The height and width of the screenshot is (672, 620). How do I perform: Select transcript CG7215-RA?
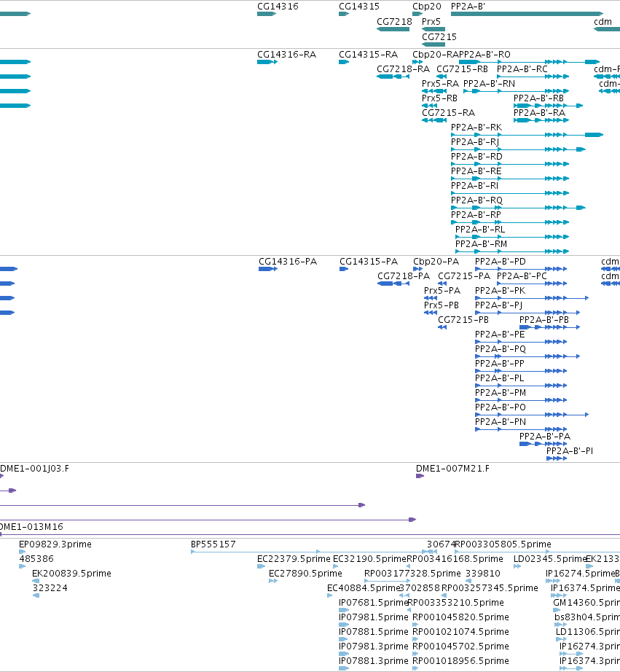[448, 113]
